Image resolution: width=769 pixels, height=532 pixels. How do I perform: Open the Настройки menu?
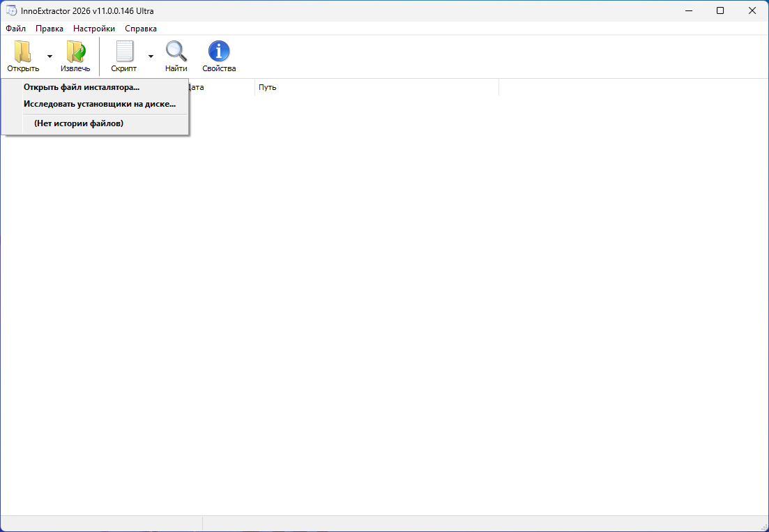(x=94, y=29)
